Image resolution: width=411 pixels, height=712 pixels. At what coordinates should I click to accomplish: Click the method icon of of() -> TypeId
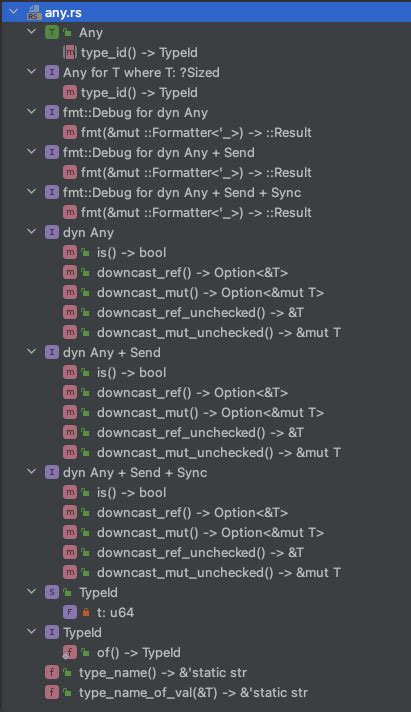coord(69,652)
